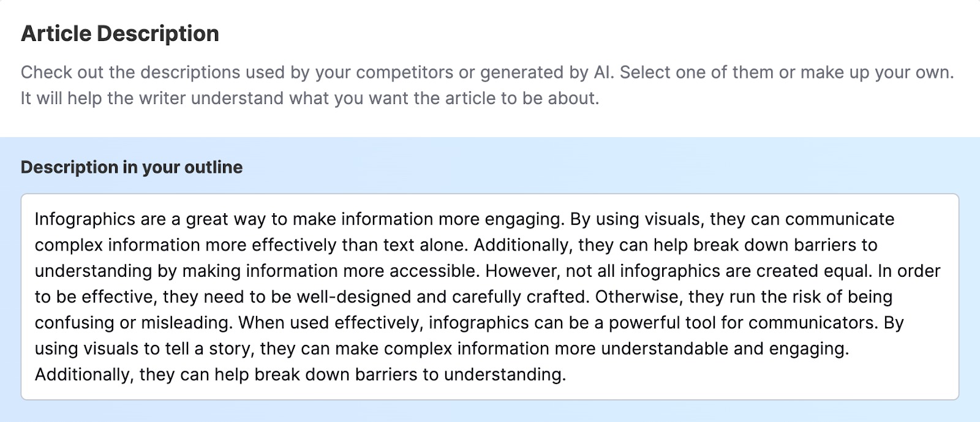The width and height of the screenshot is (980, 422).
Task: Click the final sentence 'Additionally, they can help break down barriers to understanding.'
Action: [300, 374]
